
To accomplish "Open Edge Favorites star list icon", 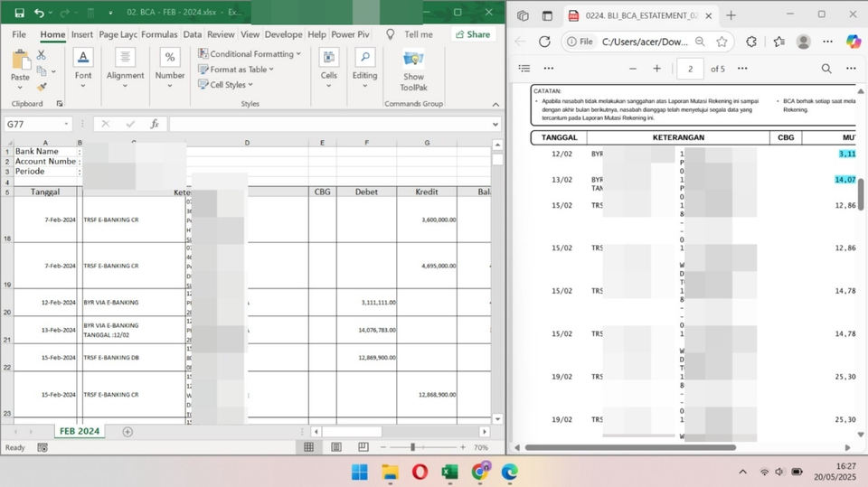I will (x=778, y=42).
